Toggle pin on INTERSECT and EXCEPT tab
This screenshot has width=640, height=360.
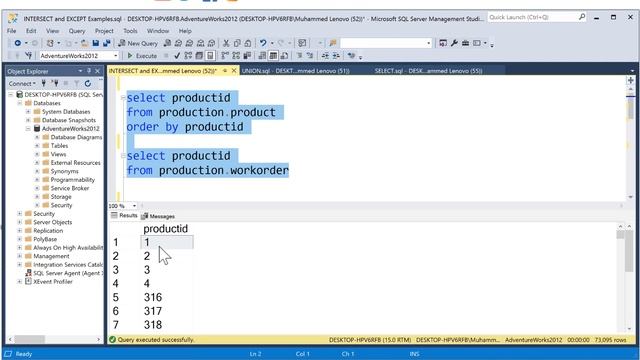(x=224, y=71)
